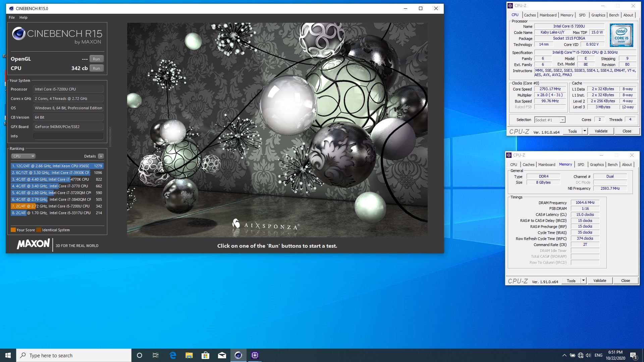
Task: Run the CPU benchmark test
Action: [x=97, y=68]
